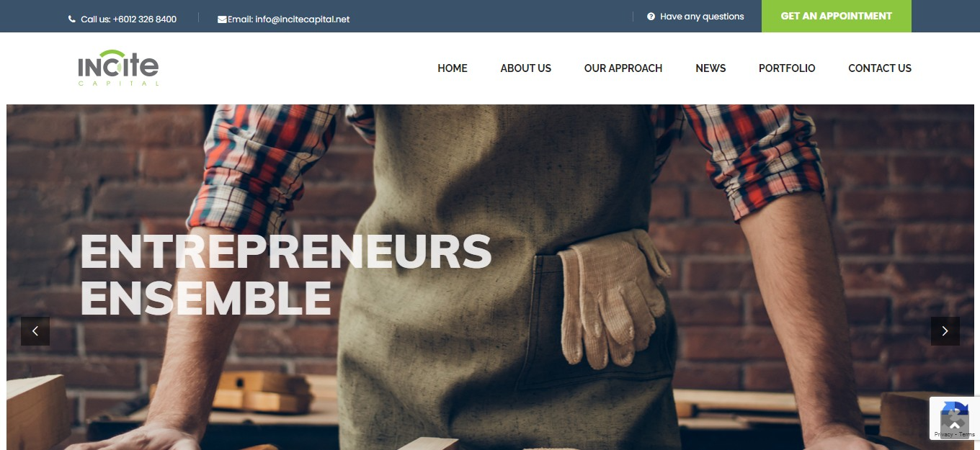Click the envelope icon next to Email
Image resolution: width=980 pixels, height=450 pixels.
point(222,19)
